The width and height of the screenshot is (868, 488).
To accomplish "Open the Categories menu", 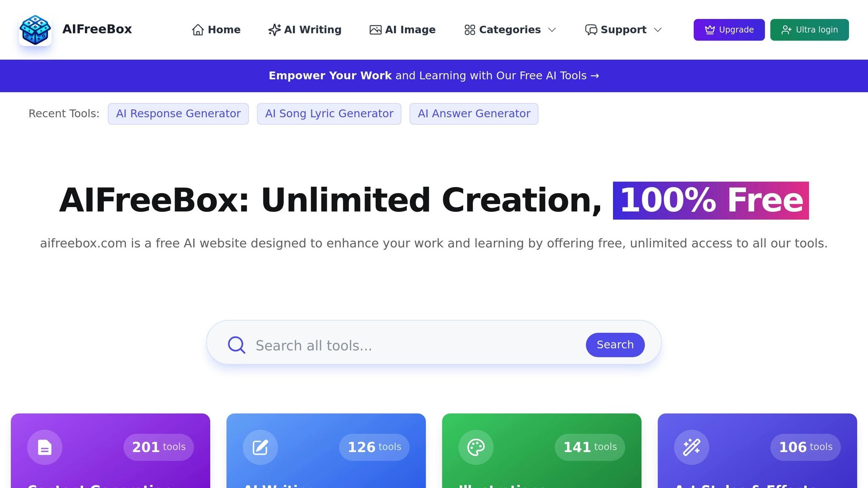I will pos(510,30).
